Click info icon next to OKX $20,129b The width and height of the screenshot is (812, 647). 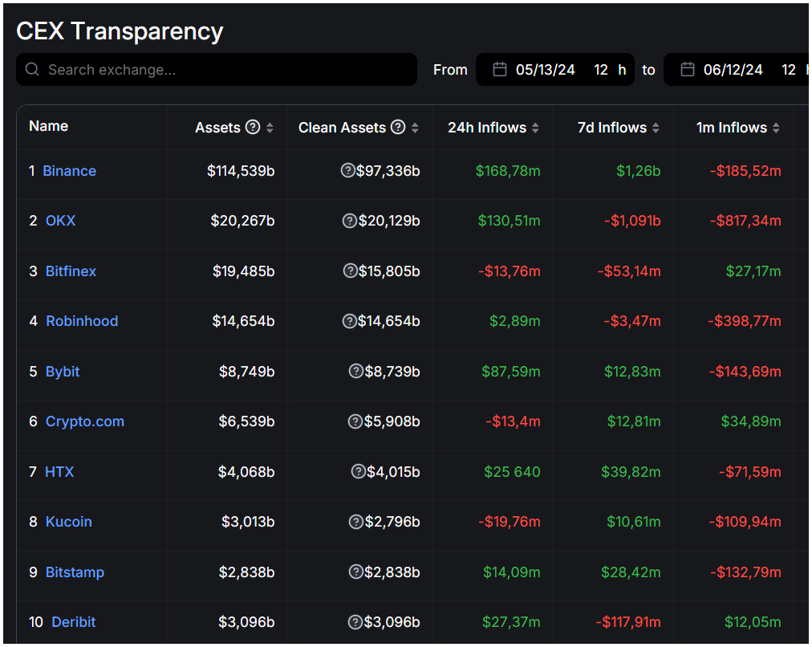(x=349, y=221)
